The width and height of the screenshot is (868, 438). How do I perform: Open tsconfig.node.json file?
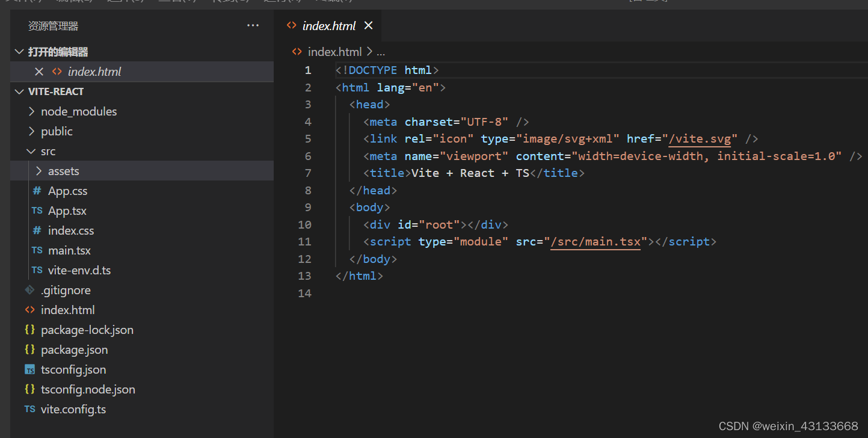(88, 389)
